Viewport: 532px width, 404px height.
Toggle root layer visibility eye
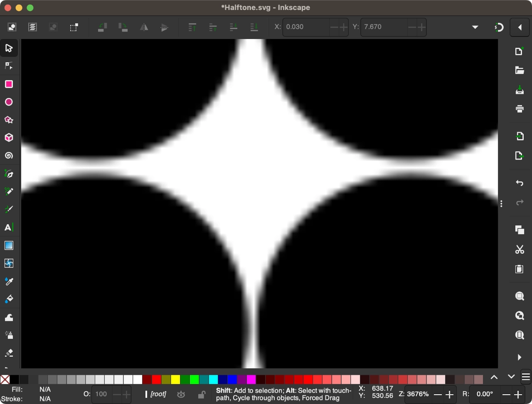coord(181,394)
